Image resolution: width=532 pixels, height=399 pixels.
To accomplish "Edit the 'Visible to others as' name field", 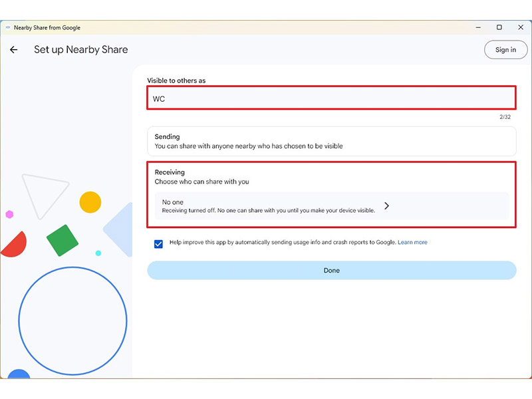I will pyautogui.click(x=331, y=98).
